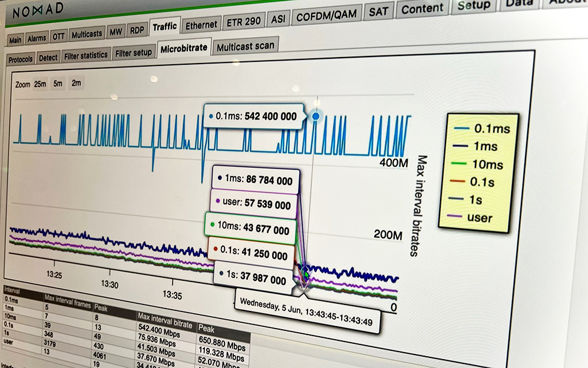Toggle the 1ms series in legend
Screen dimensions: 588x368
point(475,146)
